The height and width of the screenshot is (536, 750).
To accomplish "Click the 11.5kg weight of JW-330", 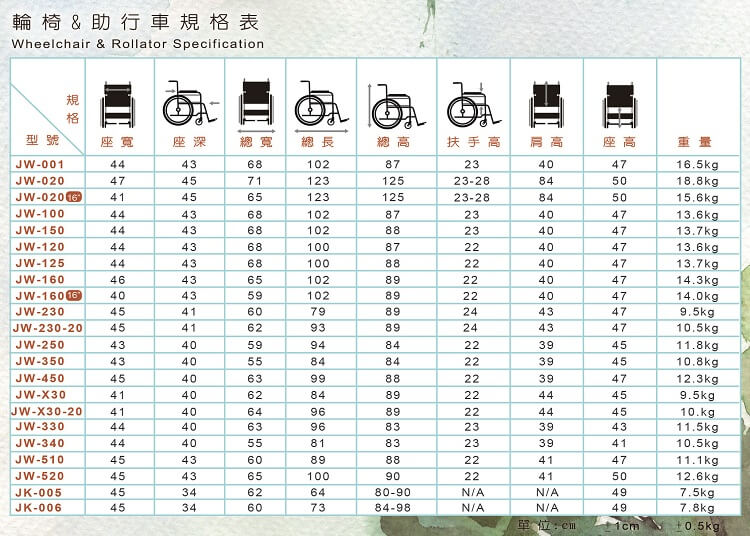I will tap(697, 427).
